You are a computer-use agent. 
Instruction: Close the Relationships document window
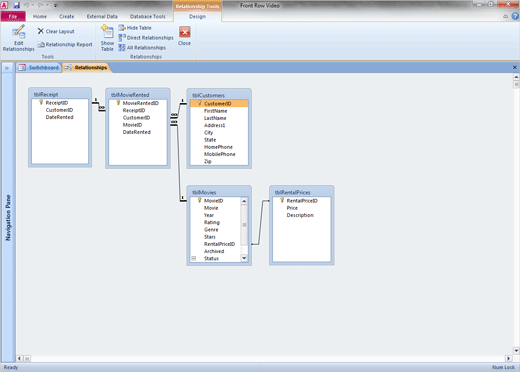(515, 67)
